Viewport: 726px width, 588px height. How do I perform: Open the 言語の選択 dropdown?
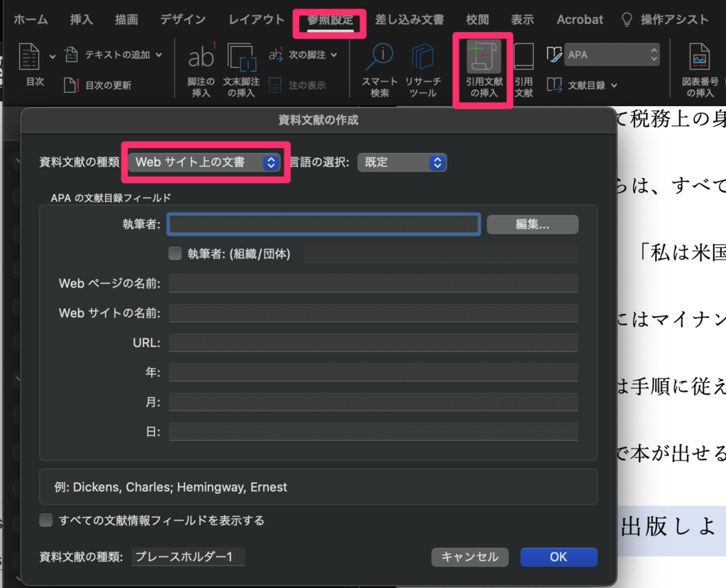point(402,162)
